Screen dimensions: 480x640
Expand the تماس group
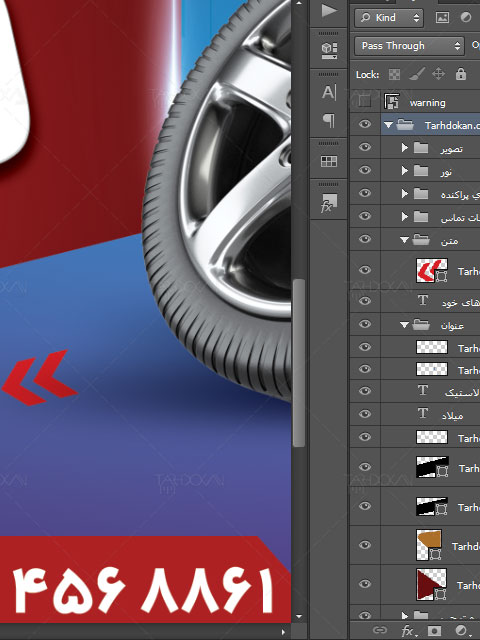pos(404,216)
